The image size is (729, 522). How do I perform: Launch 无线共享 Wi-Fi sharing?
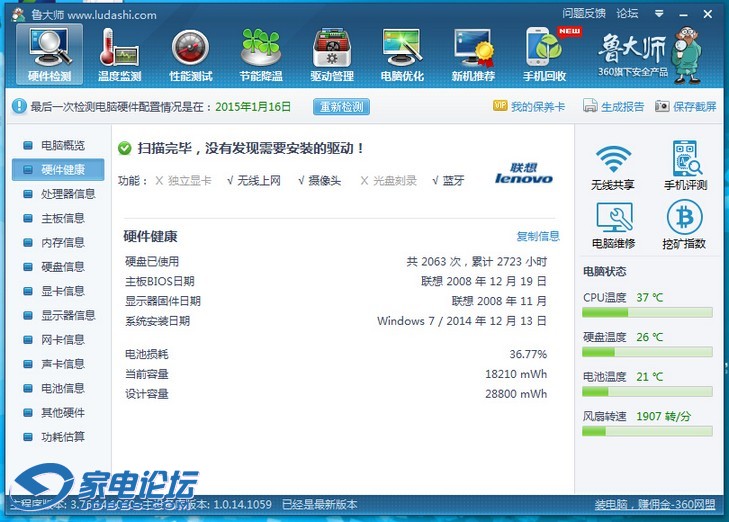pos(613,168)
